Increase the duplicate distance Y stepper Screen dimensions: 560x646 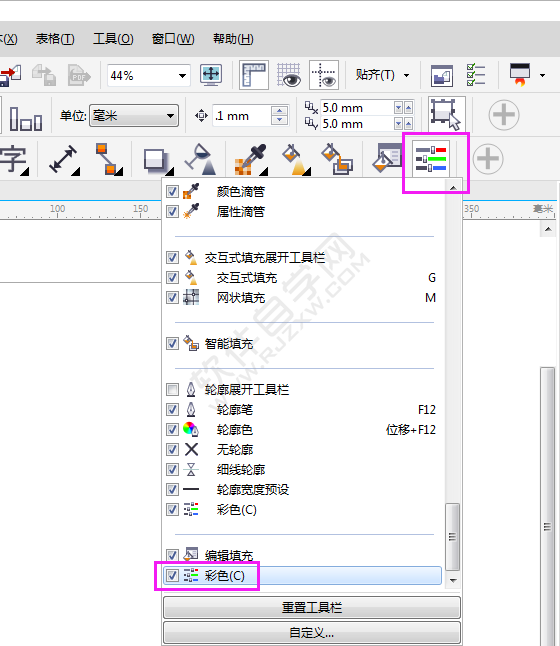point(408,124)
